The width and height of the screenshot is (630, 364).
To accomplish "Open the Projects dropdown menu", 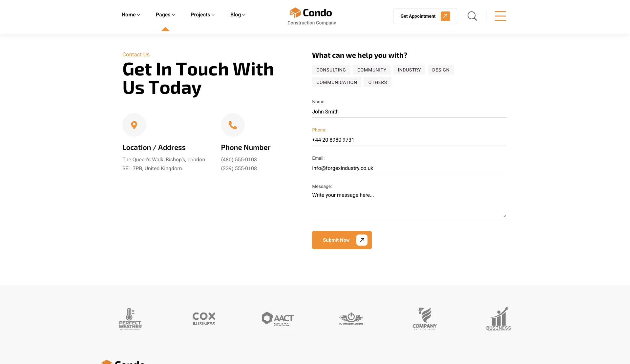I will tap(202, 15).
